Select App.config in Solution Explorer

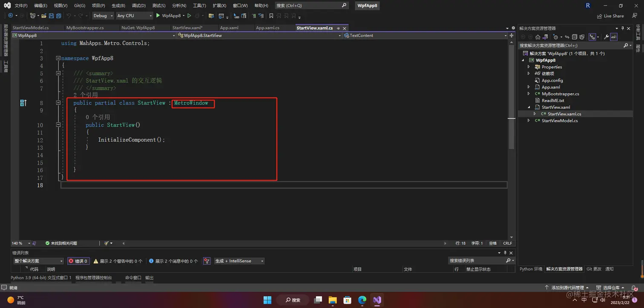click(552, 80)
